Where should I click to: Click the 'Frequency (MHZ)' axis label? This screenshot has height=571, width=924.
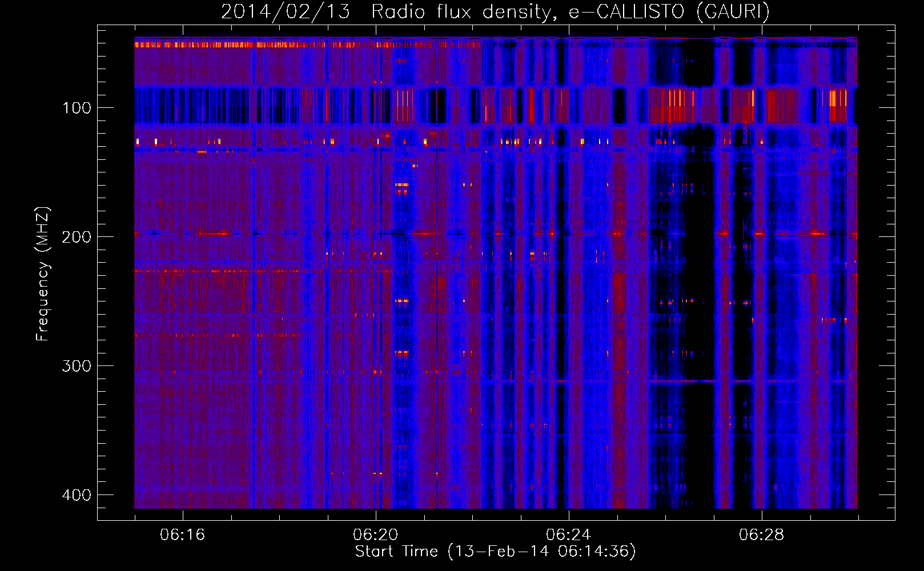[x=43, y=274]
